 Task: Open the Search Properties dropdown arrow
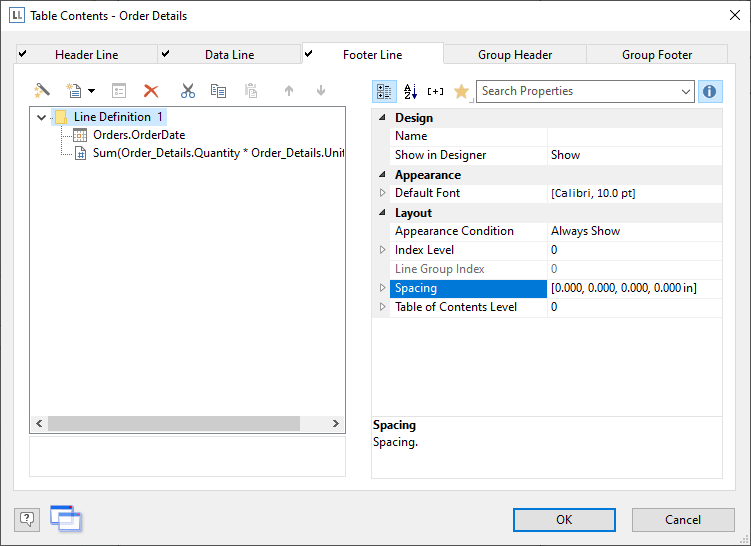point(686,91)
